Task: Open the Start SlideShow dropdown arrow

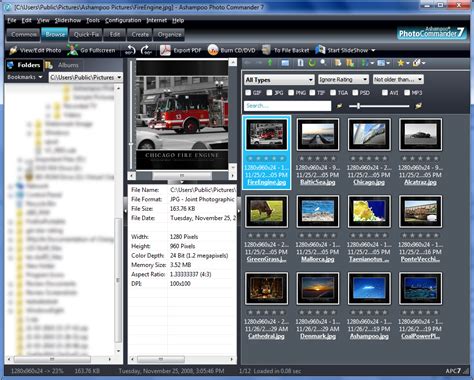Action: point(373,50)
